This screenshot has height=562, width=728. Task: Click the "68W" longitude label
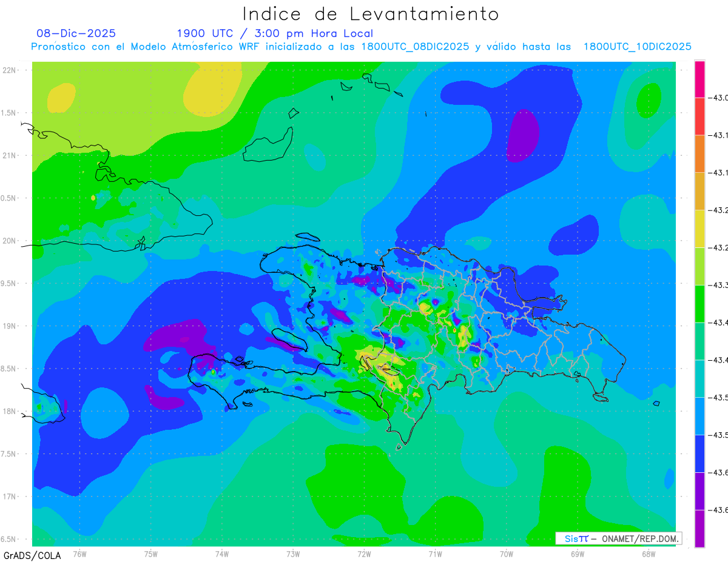coord(648,554)
